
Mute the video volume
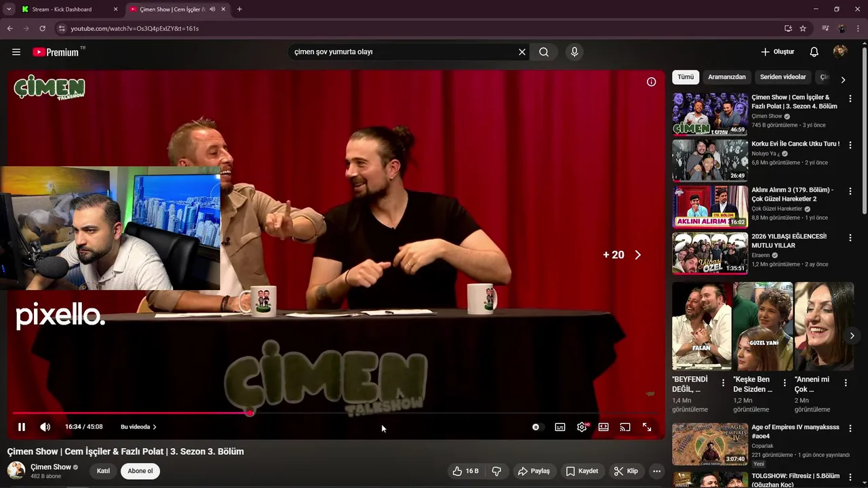click(45, 427)
